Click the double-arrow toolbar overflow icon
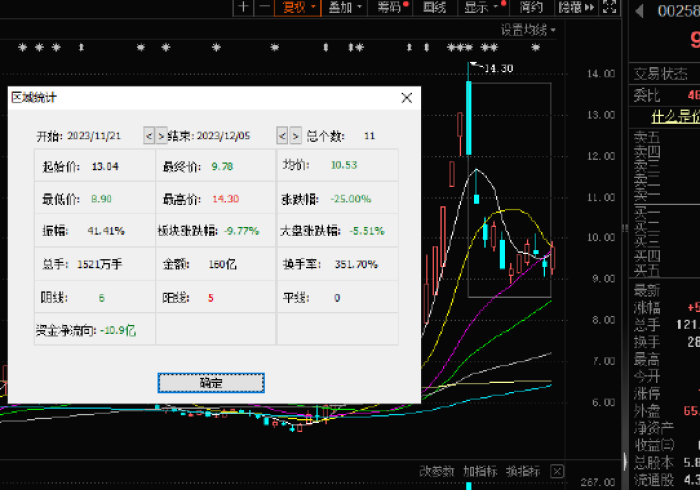700x490 pixels. (589, 8)
